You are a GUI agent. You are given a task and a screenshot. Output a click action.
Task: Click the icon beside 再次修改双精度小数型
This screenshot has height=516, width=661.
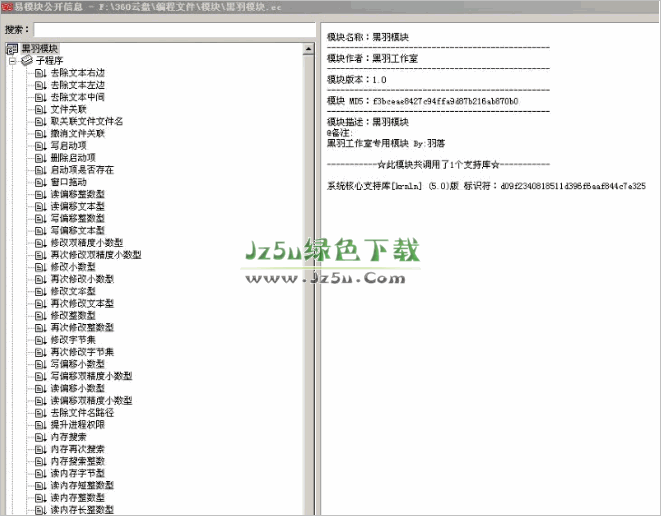[41, 255]
